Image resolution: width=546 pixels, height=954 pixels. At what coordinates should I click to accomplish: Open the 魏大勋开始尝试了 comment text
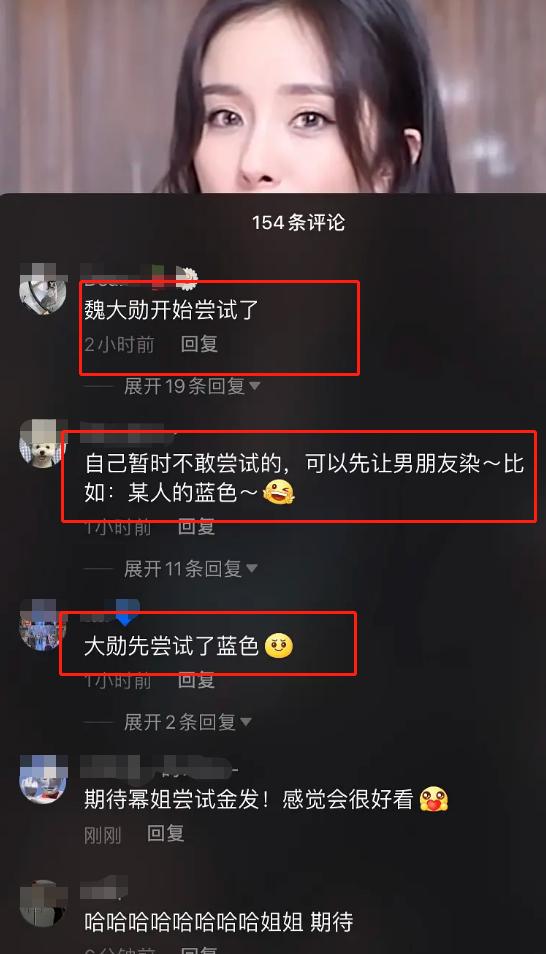tap(172, 310)
